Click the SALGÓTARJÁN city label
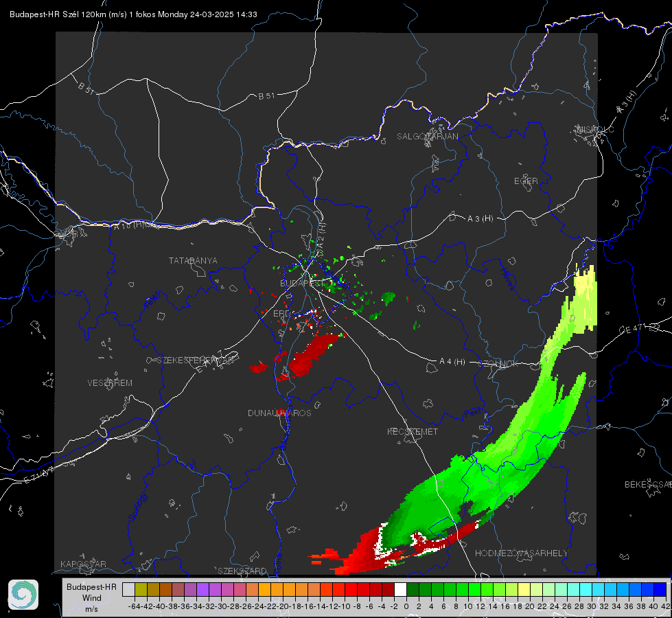The image size is (672, 618). coord(427,137)
